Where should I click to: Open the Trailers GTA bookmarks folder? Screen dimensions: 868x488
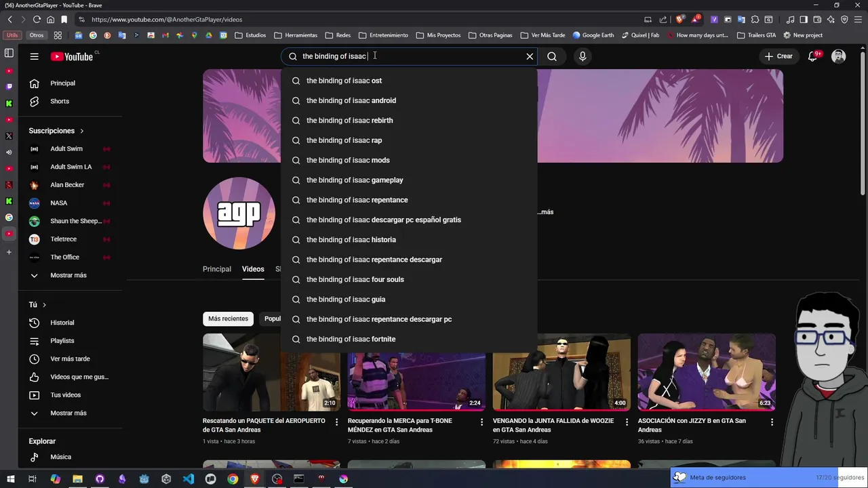click(x=756, y=35)
